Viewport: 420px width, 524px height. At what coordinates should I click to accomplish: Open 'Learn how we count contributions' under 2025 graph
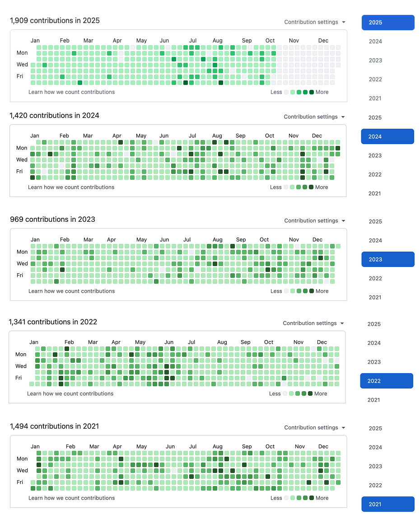[71, 92]
